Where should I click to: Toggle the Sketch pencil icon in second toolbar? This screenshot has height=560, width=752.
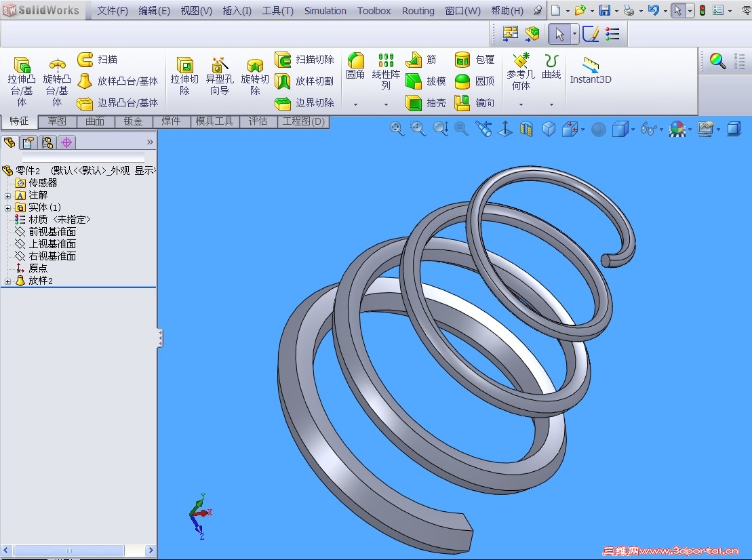pyautogui.click(x=591, y=34)
